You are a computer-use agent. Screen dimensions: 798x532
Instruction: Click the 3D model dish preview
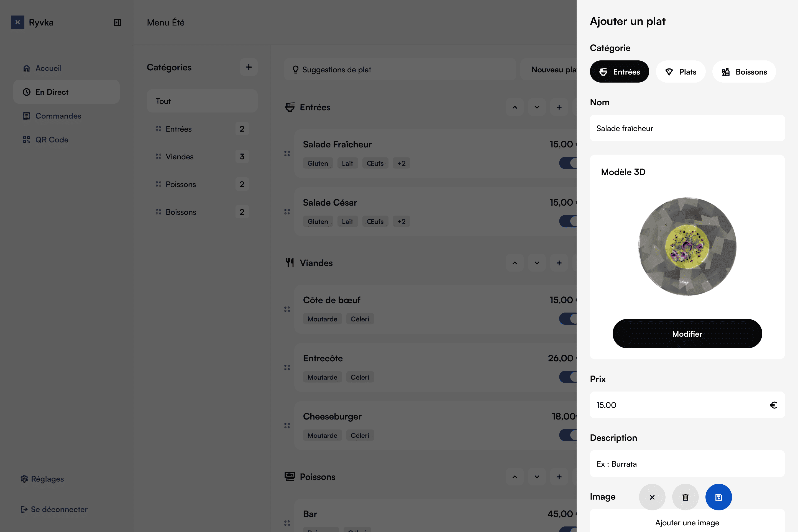(x=687, y=246)
